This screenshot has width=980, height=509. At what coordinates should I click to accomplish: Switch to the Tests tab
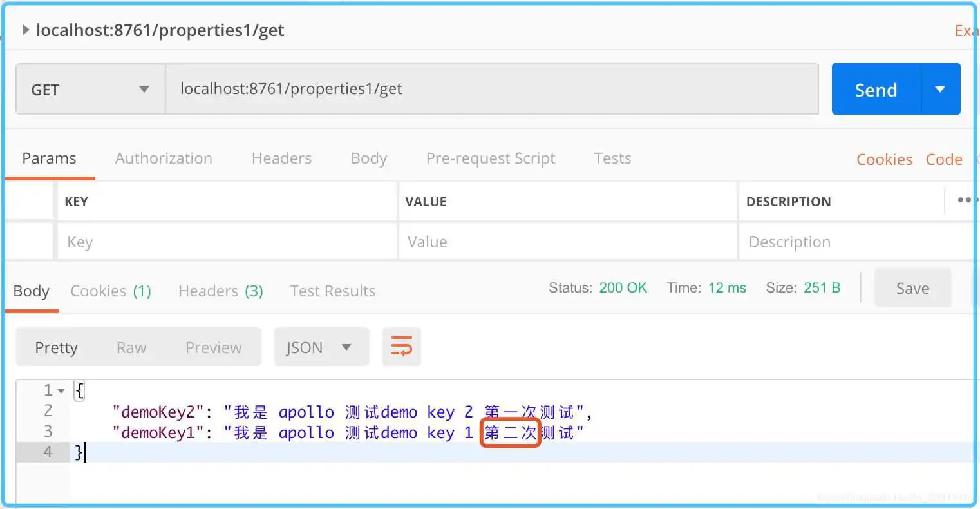click(x=612, y=158)
